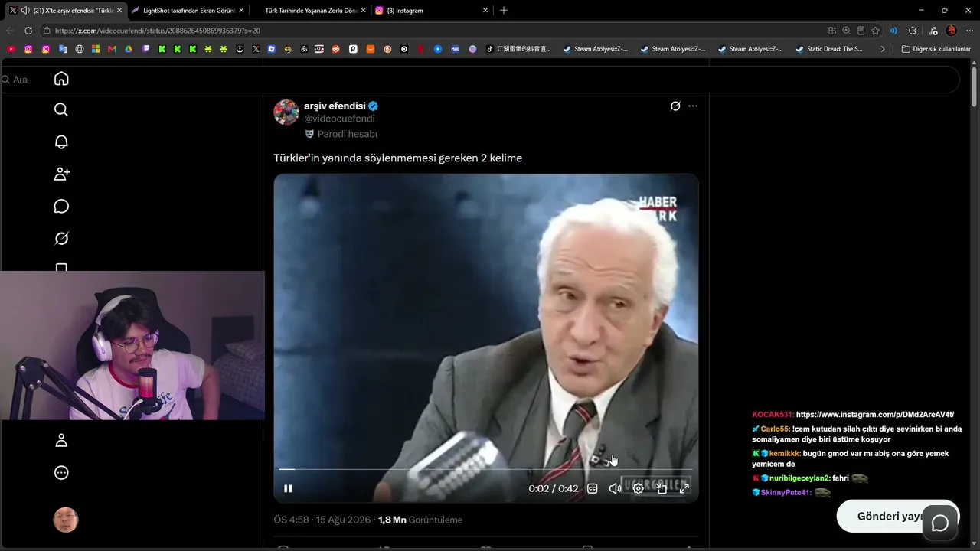Click the webcam overlay of the streamer

tap(132, 345)
